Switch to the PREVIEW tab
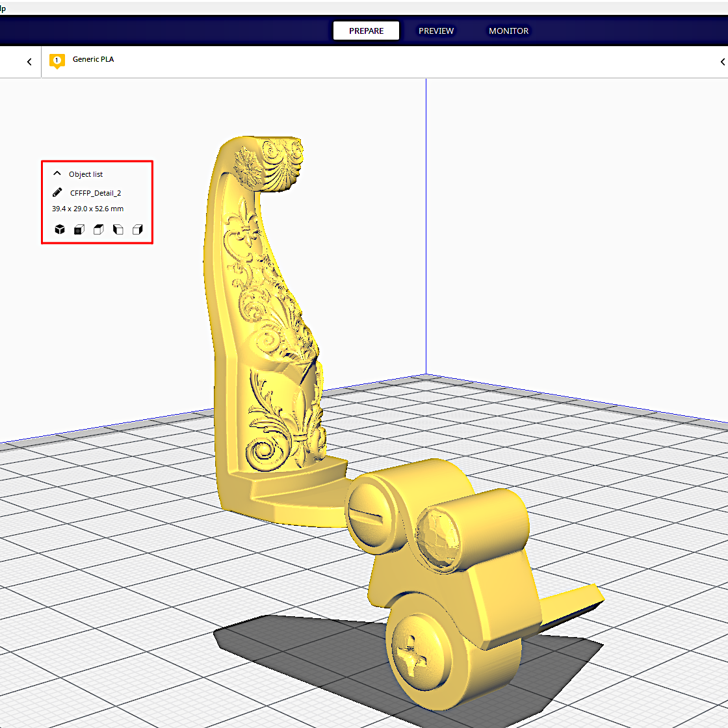728x728 pixels. [436, 31]
